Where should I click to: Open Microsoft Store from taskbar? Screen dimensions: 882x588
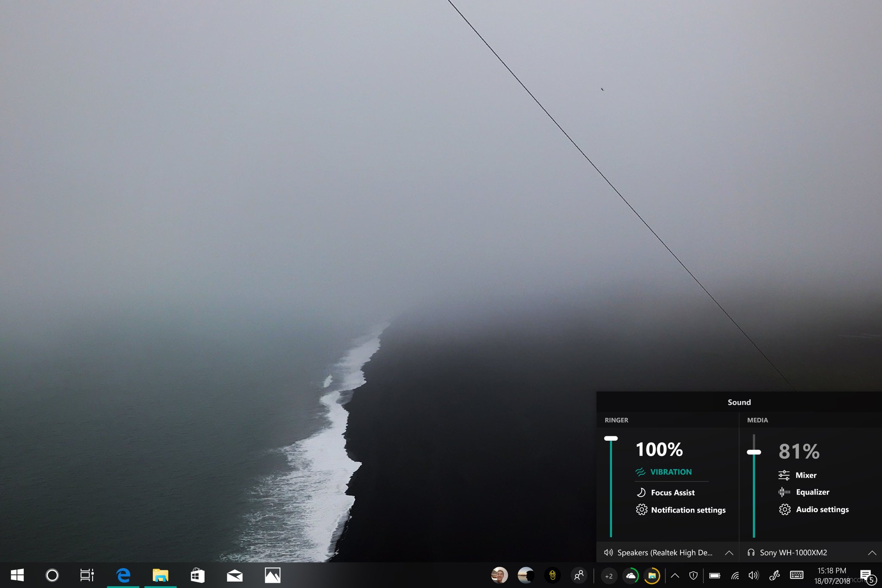[x=197, y=575]
